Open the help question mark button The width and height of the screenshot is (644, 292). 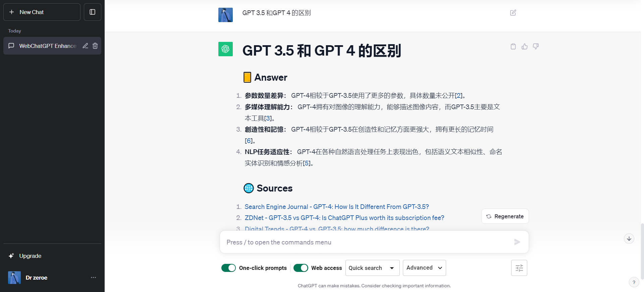(x=634, y=282)
